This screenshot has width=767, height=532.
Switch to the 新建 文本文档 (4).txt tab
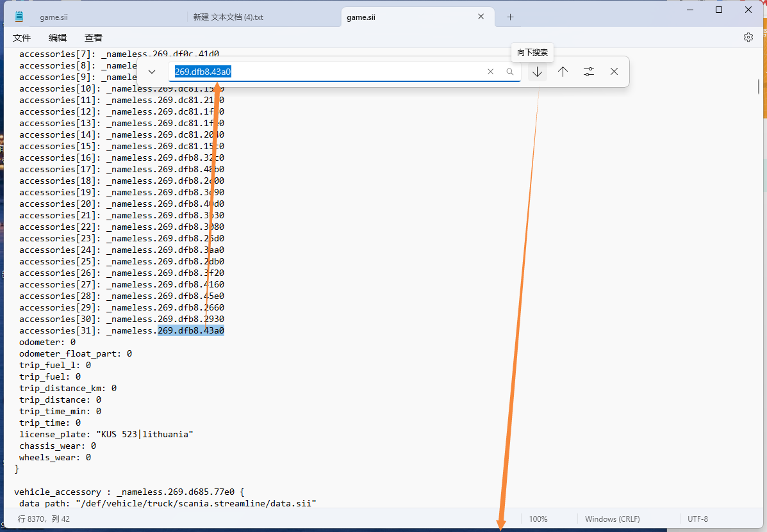228,17
